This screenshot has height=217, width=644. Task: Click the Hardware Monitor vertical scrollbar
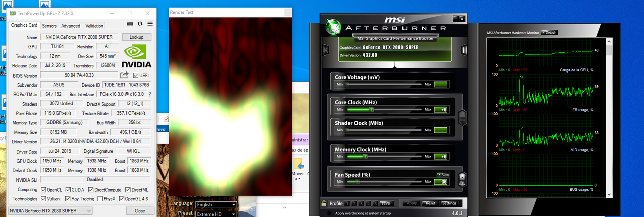(610, 117)
